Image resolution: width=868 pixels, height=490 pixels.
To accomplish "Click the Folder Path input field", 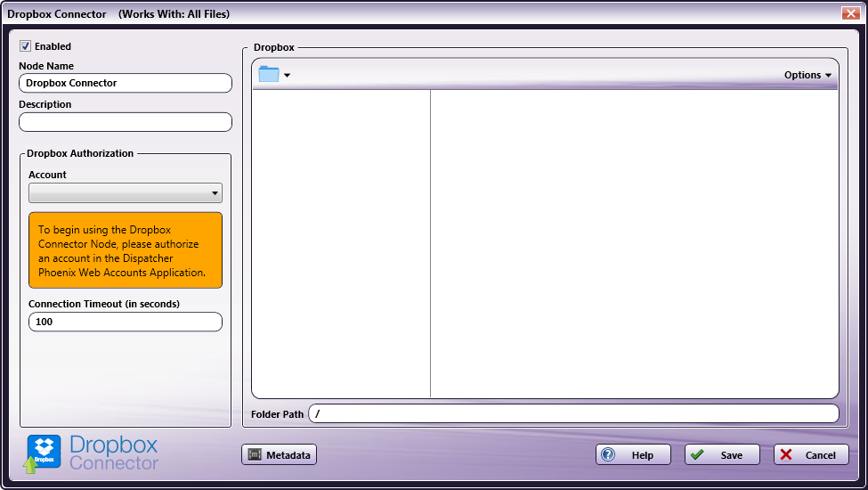I will (x=573, y=413).
